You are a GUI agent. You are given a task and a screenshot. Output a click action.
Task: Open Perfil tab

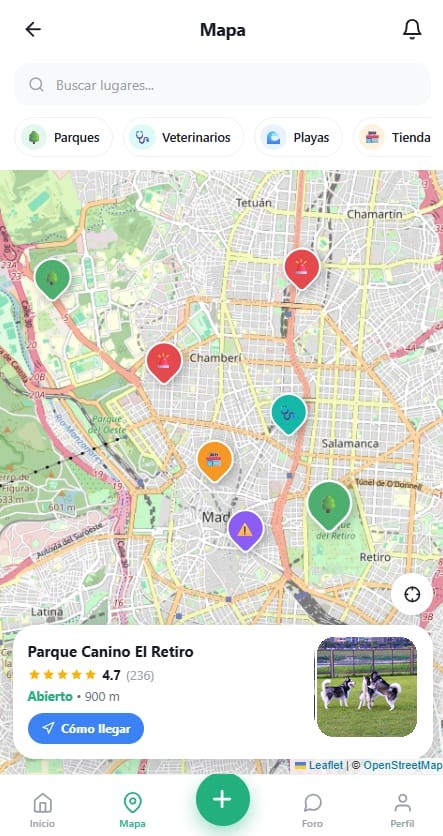[402, 809]
